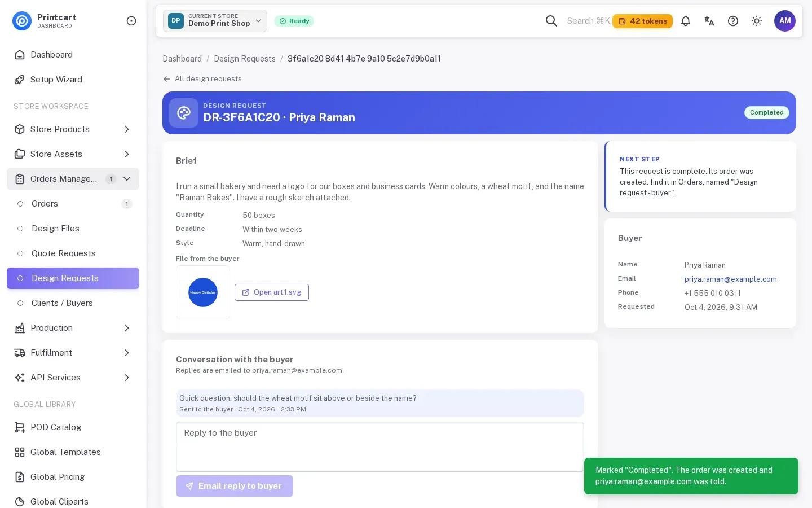812x508 pixels.
Task: Open the AM user avatar menu
Action: (785, 21)
